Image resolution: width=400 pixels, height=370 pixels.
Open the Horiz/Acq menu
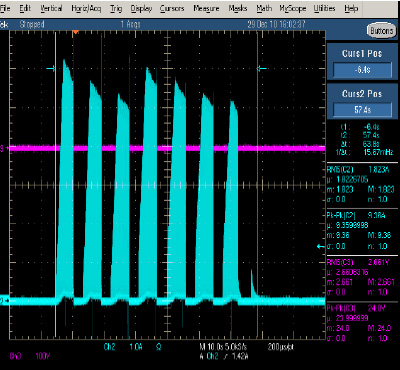pos(86,9)
